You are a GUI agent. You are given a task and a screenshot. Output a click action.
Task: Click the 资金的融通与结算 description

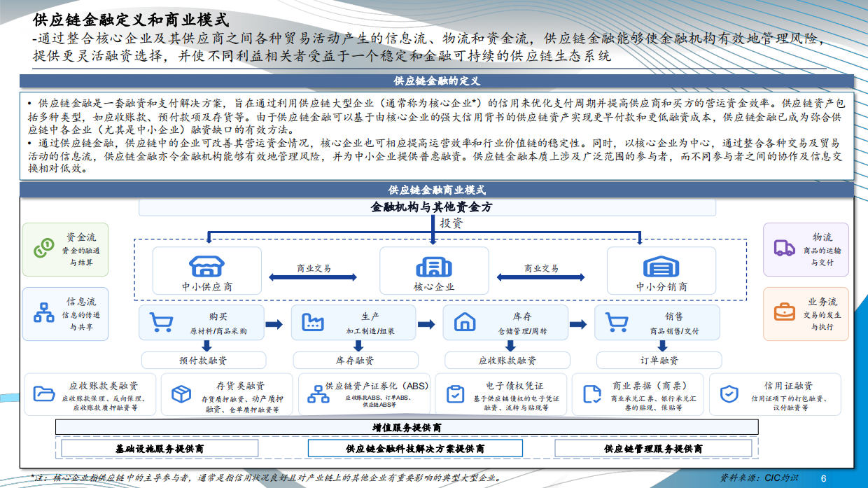click(x=81, y=256)
